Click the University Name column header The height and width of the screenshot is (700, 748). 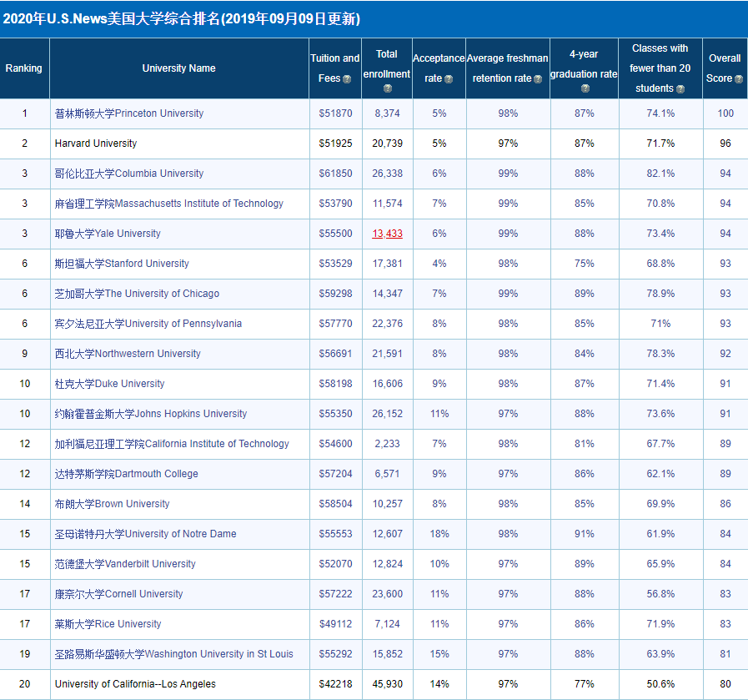pyautogui.click(x=179, y=68)
